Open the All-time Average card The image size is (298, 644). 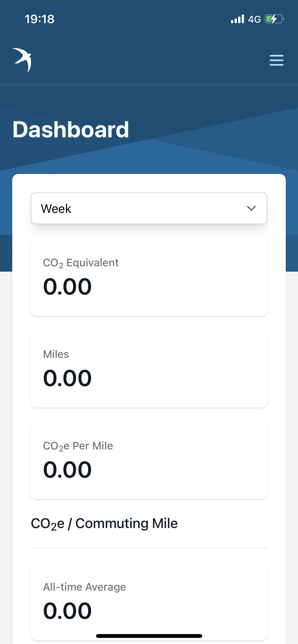(149, 602)
